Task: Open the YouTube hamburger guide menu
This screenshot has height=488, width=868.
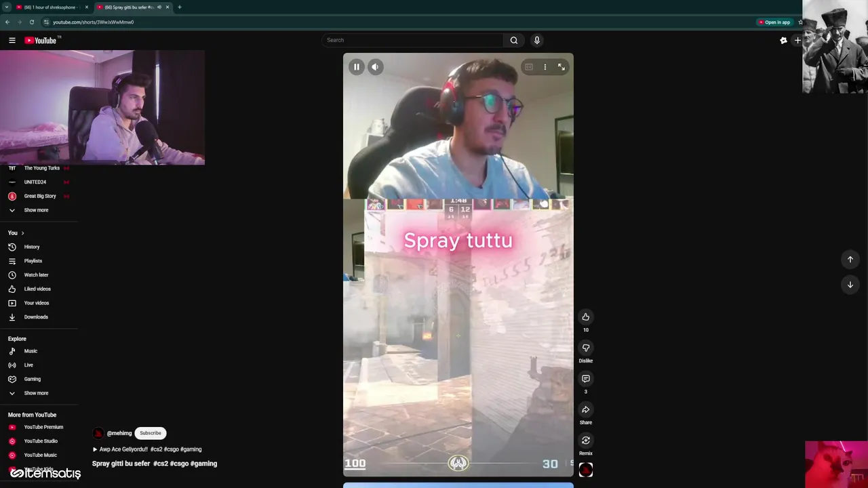Action: pyautogui.click(x=12, y=40)
